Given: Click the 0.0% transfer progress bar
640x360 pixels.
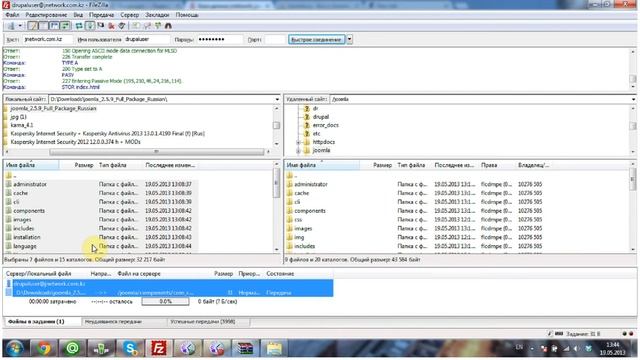Looking at the screenshot, I should (165, 302).
